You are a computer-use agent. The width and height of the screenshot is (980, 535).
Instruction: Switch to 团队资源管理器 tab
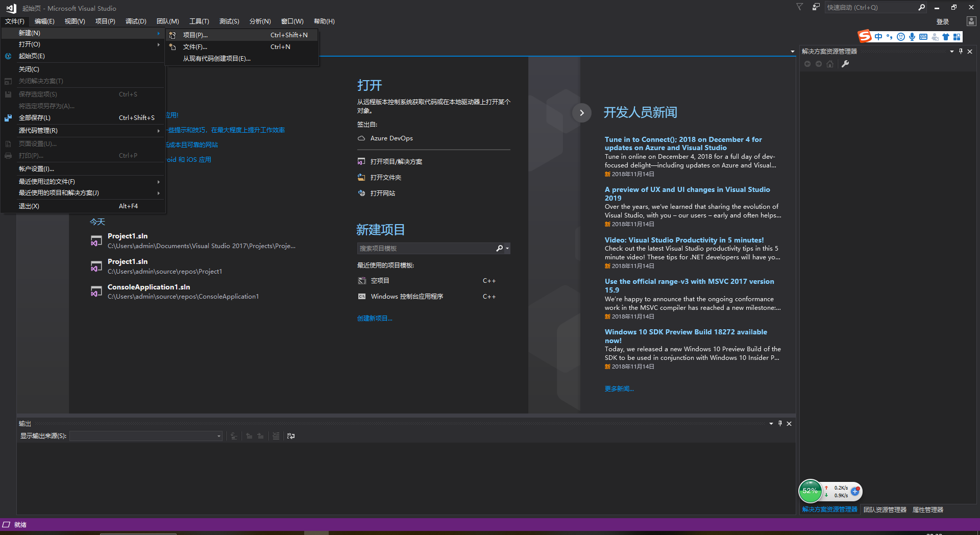pos(885,510)
